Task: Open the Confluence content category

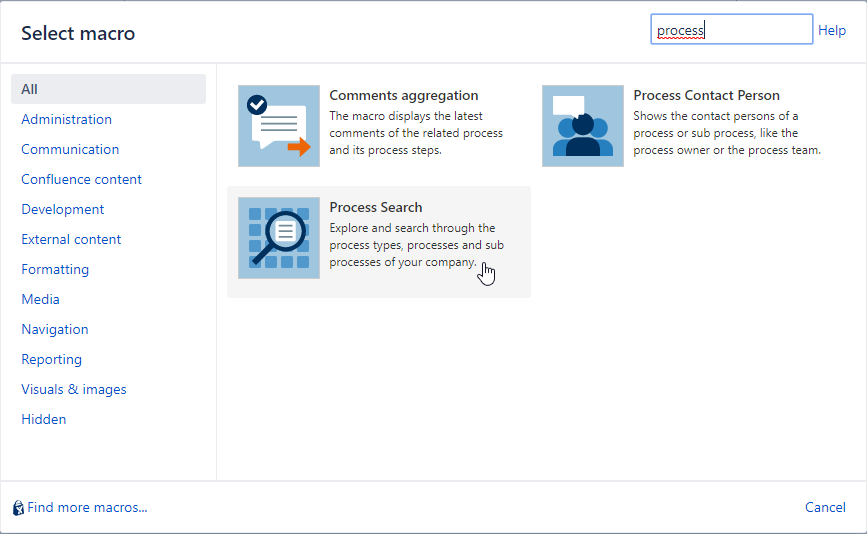Action: (x=81, y=179)
